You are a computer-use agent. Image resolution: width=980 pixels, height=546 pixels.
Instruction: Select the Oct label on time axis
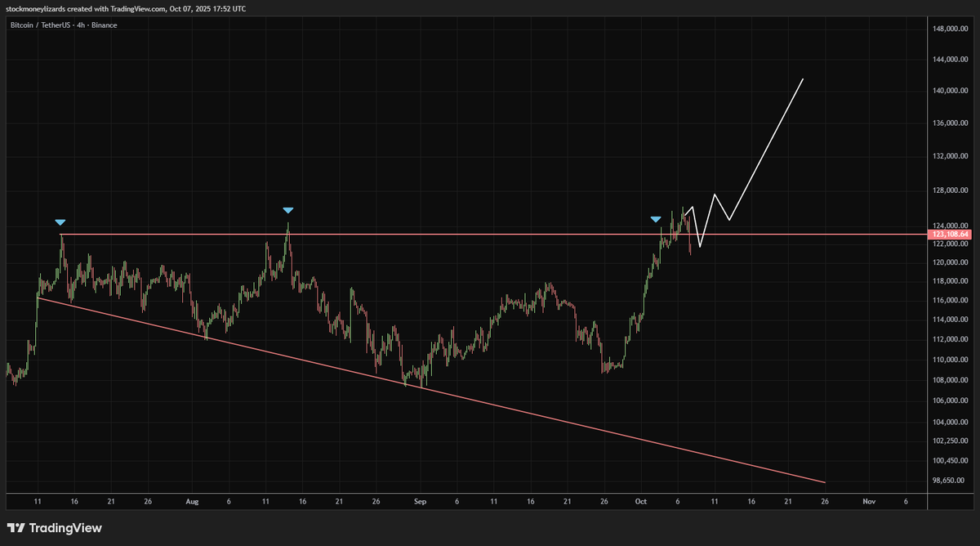[x=641, y=500]
